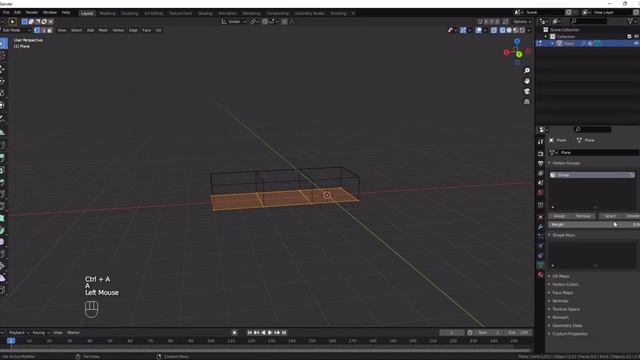Open View Layer properties tab icon
The height and width of the screenshot is (360, 640).
tap(540, 173)
